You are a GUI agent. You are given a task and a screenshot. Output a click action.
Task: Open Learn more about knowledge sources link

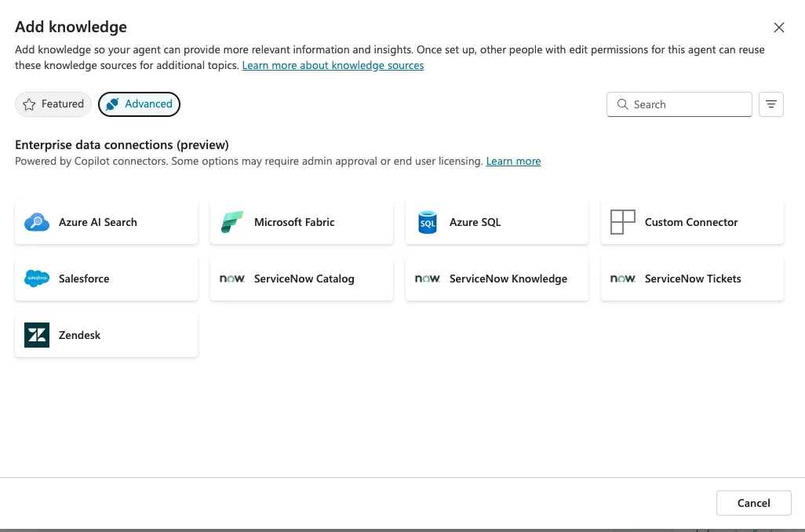333,66
